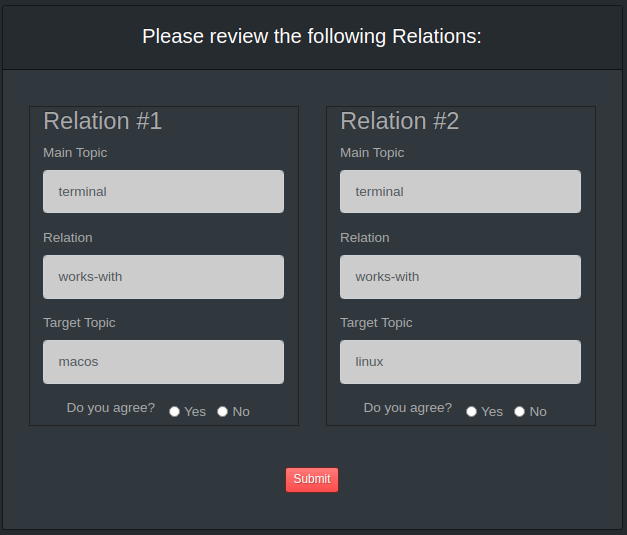This screenshot has width=627, height=535.
Task: Click the works-with field in Relation #1
Action: (163, 276)
